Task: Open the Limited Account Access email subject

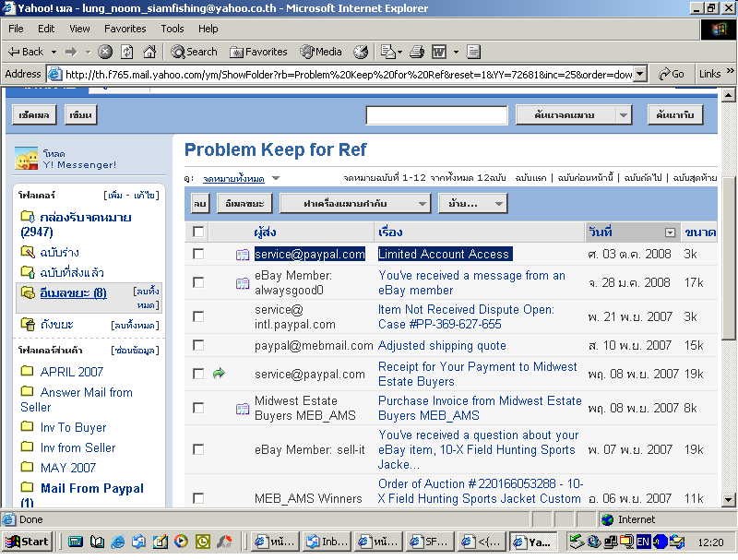Action: pyautogui.click(x=444, y=254)
